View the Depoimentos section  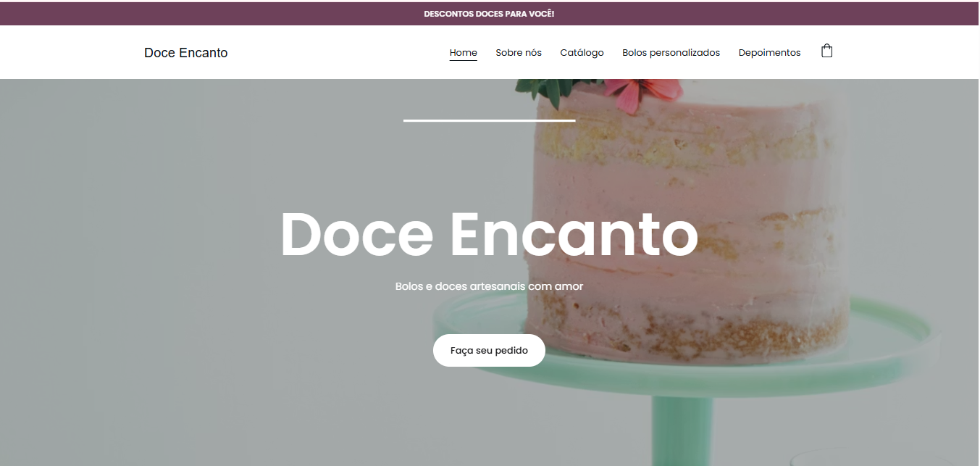click(770, 52)
